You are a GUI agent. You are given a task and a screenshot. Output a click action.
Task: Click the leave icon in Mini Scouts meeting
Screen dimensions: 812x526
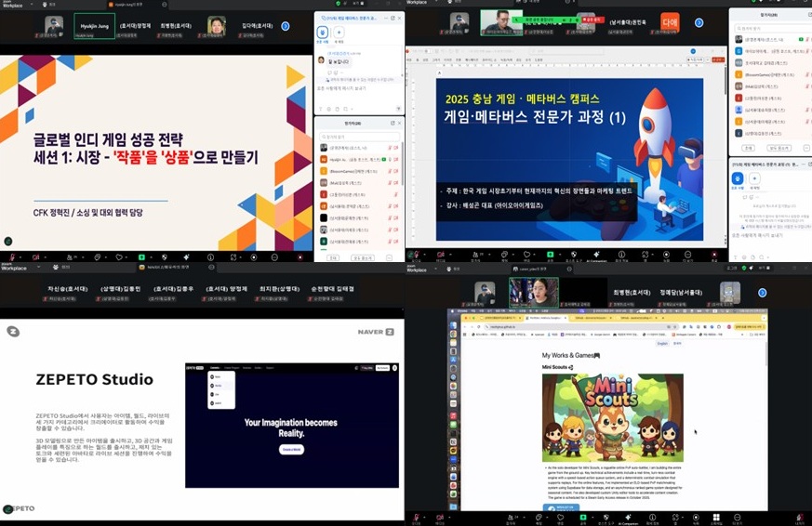[801, 518]
